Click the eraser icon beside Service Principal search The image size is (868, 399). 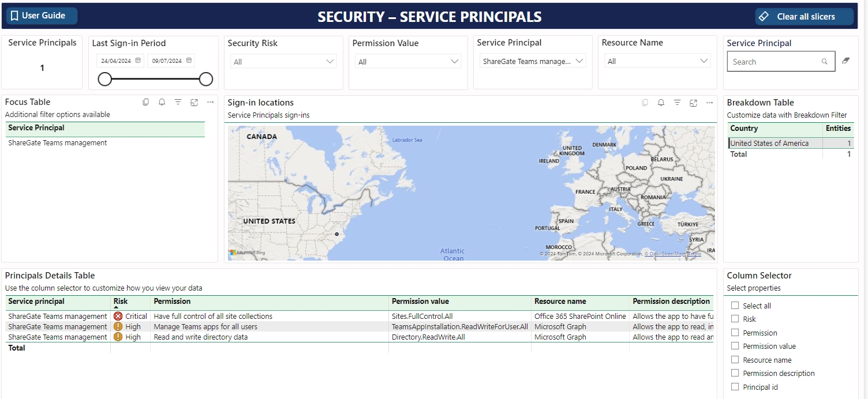tap(845, 61)
